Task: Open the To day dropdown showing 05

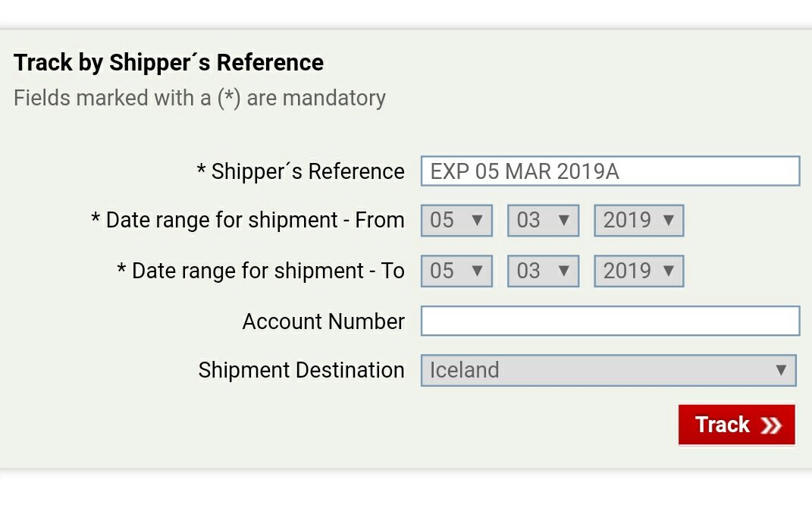Action: (456, 271)
